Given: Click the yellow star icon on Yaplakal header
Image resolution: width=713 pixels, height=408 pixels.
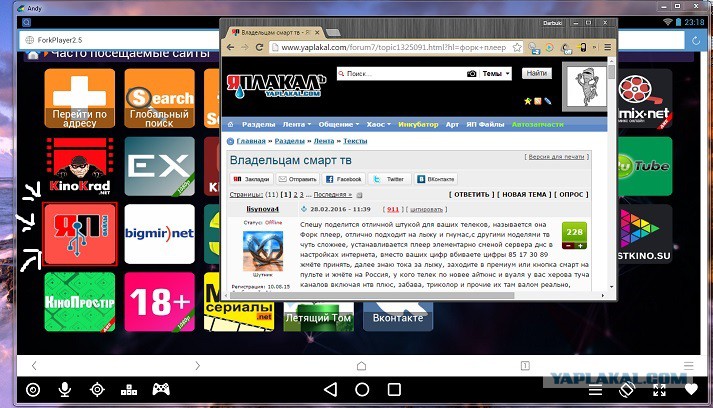Looking at the screenshot, I should tap(527, 101).
